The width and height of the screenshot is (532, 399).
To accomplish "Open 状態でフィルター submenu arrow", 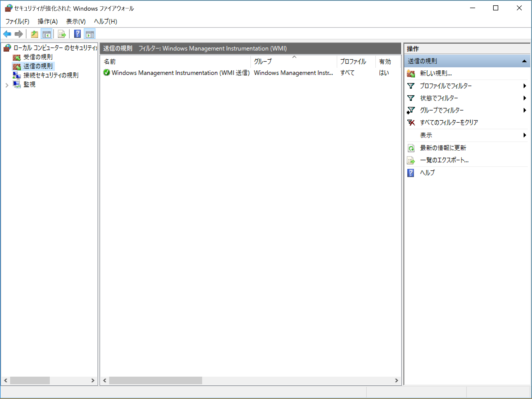I will point(525,98).
